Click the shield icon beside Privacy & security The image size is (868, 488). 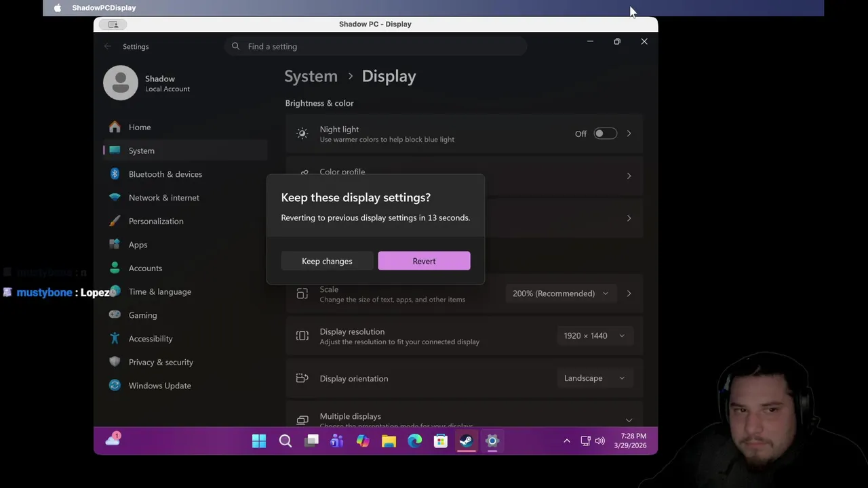(115, 362)
